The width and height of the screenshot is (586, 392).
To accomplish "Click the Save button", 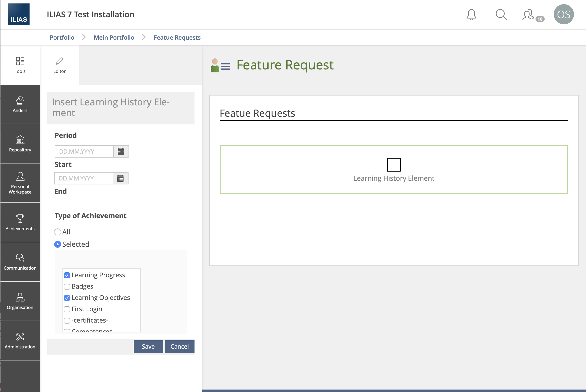I will (148, 346).
